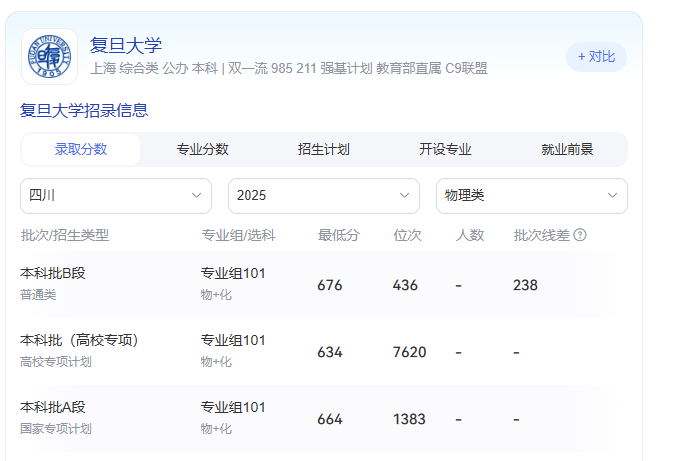Click the university tags line with 985 211
This screenshot has width=700, height=461.
point(289,69)
